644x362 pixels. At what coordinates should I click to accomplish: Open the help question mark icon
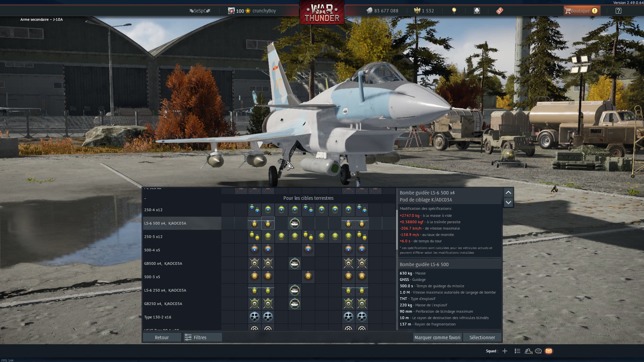pos(618,11)
